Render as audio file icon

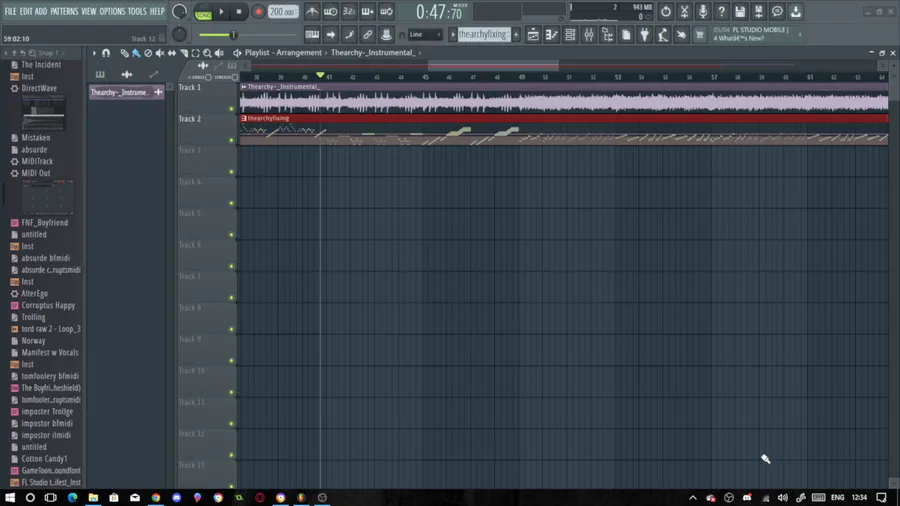[758, 11]
